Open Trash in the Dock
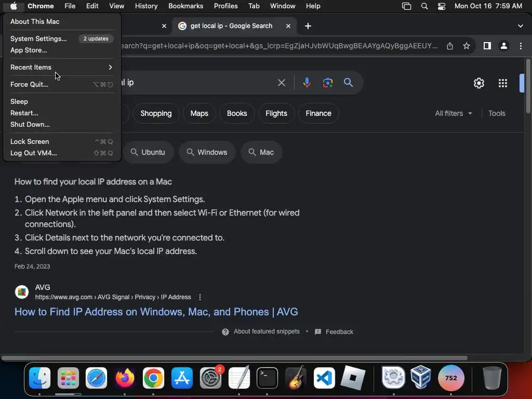This screenshot has height=399, width=532. click(x=491, y=378)
